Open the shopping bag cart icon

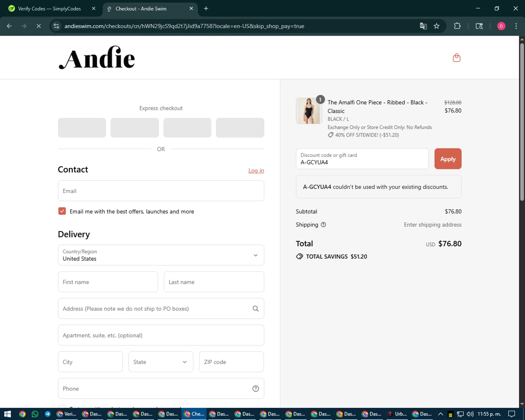[456, 58]
